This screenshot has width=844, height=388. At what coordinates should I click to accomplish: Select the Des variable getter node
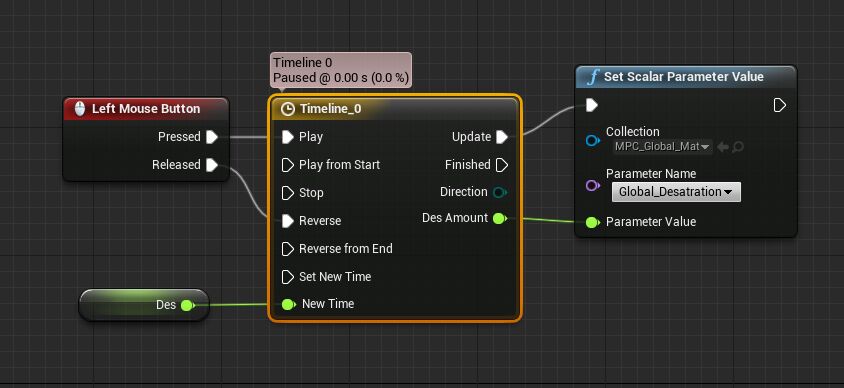point(144,305)
